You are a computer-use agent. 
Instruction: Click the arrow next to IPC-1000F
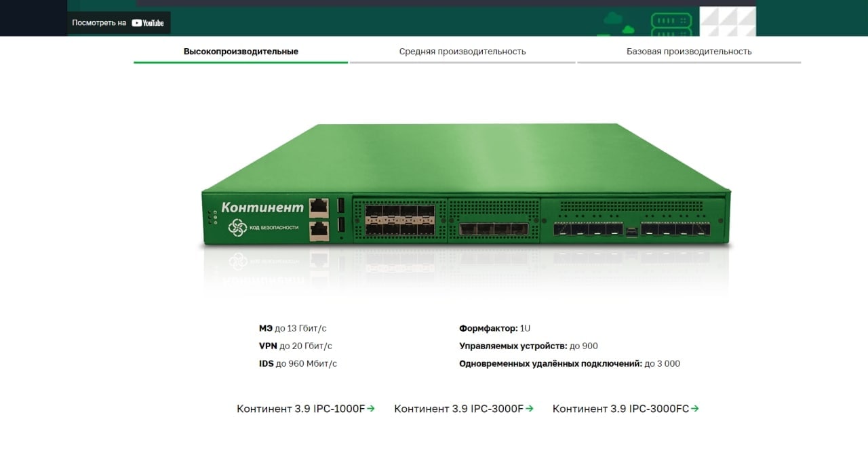coord(371,409)
